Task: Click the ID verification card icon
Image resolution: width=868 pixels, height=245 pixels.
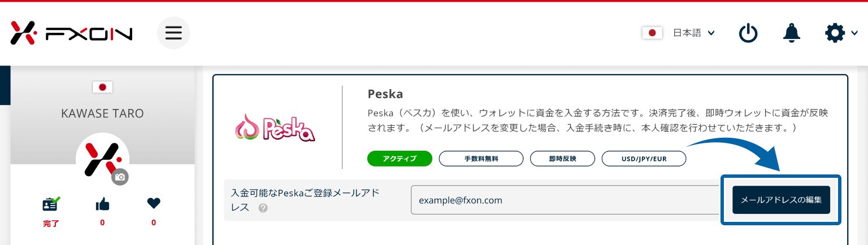Action: click(x=51, y=204)
